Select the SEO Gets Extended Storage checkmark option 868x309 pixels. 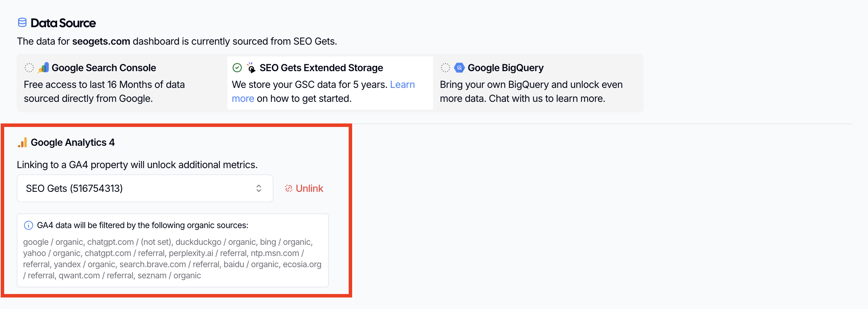coord(237,68)
